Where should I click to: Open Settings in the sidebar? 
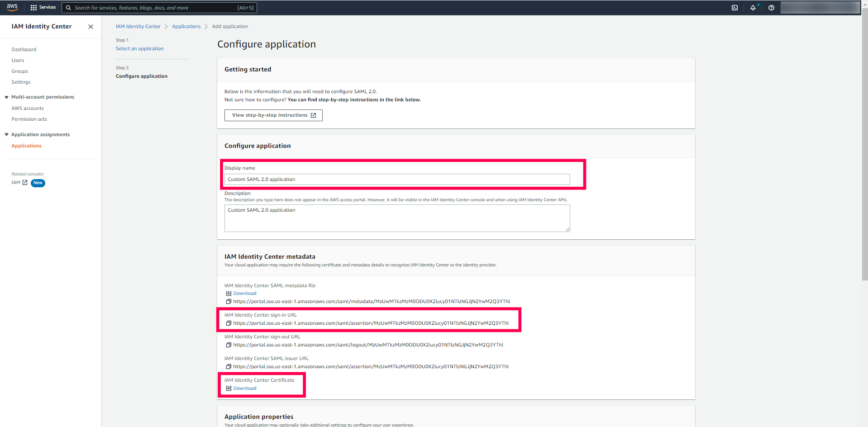click(21, 82)
